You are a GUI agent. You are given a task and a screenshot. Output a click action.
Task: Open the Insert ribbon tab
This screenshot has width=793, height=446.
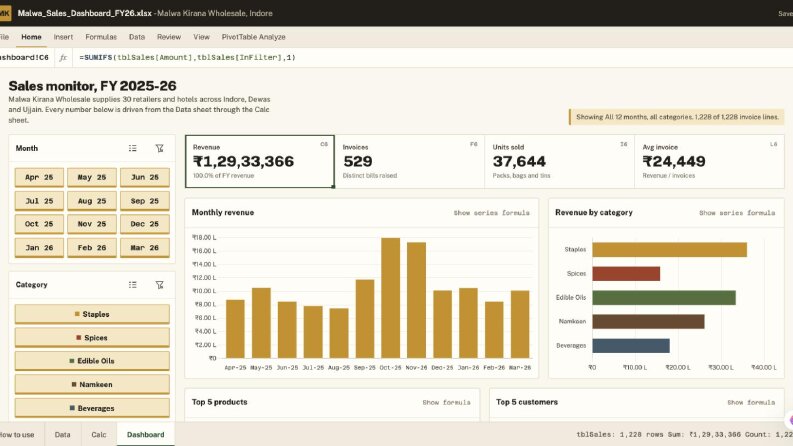[63, 37]
